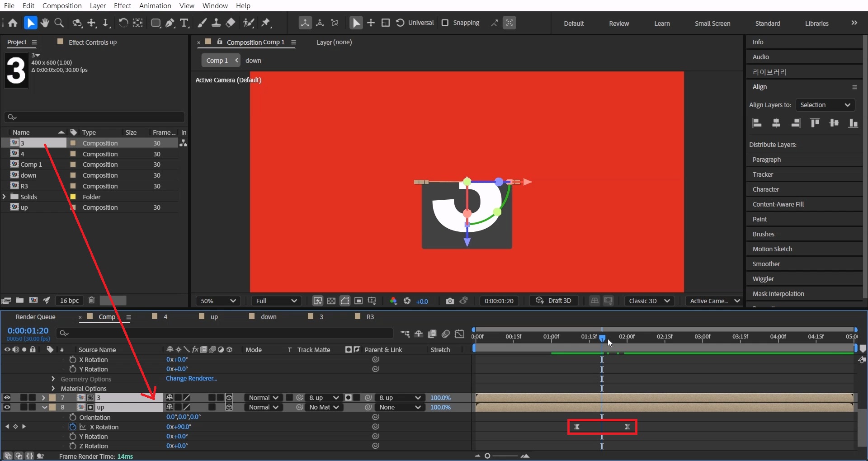Viewport: 868px width, 461px height.
Task: Hide layer 7 named 3
Action: pyautogui.click(x=7, y=398)
